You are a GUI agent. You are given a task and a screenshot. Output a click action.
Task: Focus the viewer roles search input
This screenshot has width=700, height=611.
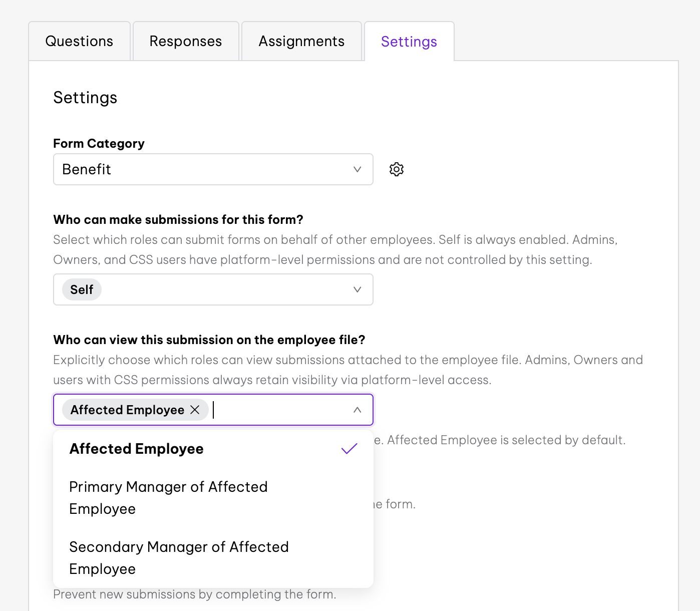pos(275,410)
